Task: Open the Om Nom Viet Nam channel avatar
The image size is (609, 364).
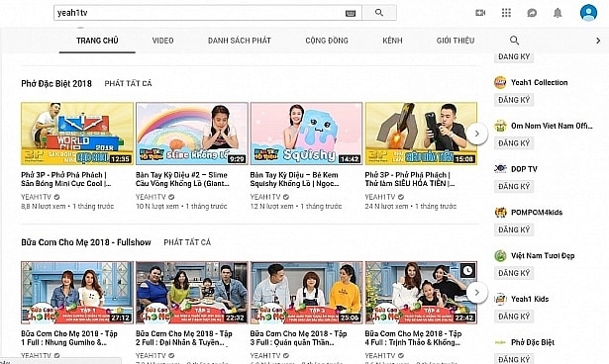Action: tap(500, 126)
